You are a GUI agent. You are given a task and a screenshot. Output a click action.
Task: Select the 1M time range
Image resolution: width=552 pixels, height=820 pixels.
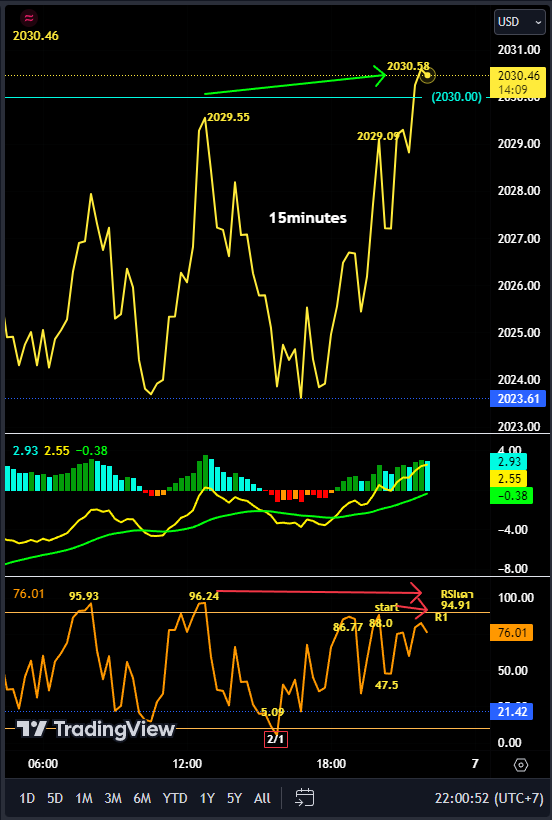[84, 798]
